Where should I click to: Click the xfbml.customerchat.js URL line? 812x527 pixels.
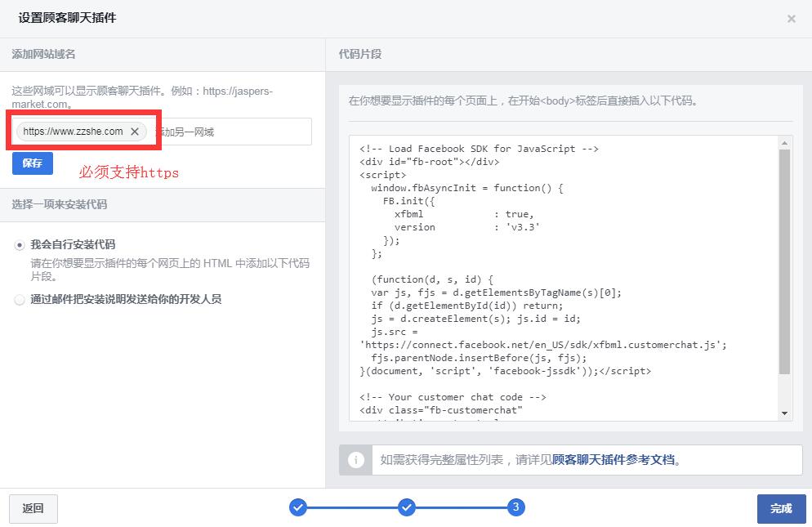[543, 345]
